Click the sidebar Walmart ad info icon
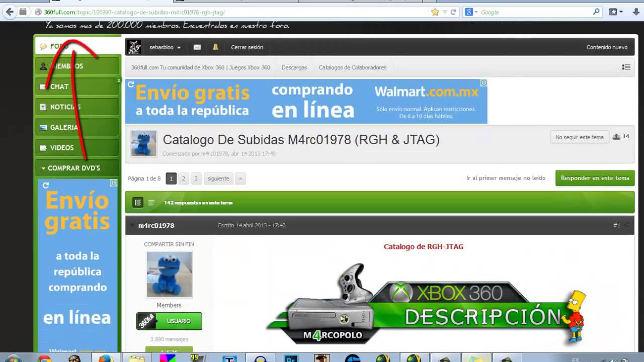Image resolution: width=644 pixels, height=362 pixels. 114,183
